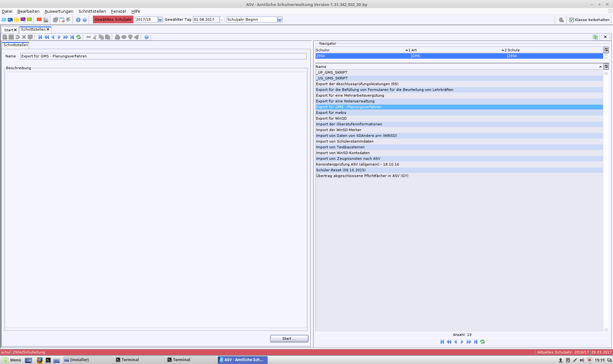Viewport: 613px width, 364px height.
Task: Select Export für eine Notenverwaltung
Action: pos(459,101)
